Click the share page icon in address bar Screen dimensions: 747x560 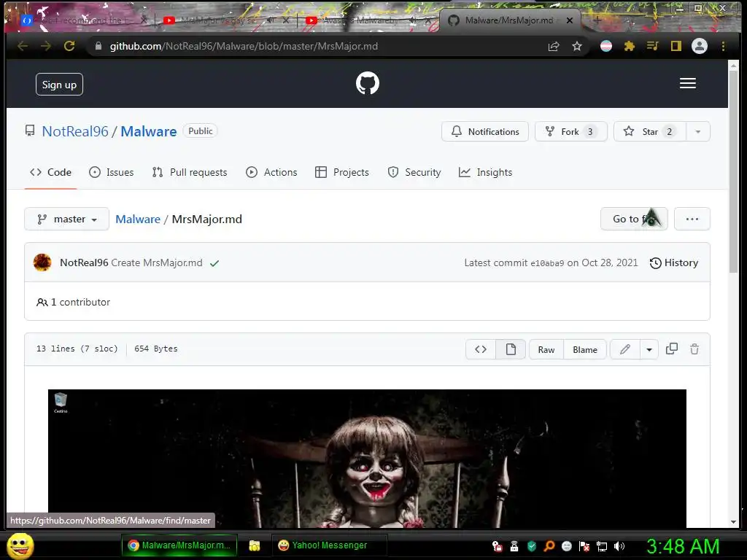(554, 46)
